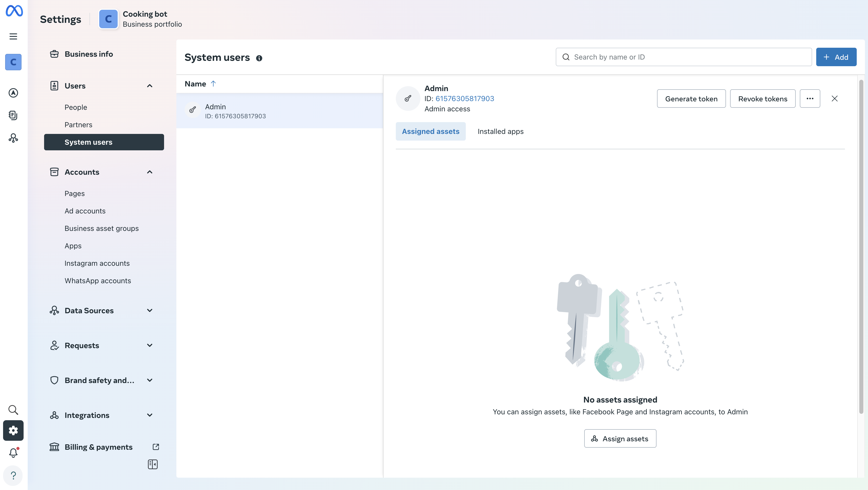Select the Cooking bot portfolio tile in rail
The height and width of the screenshot is (490, 868).
(13, 62)
